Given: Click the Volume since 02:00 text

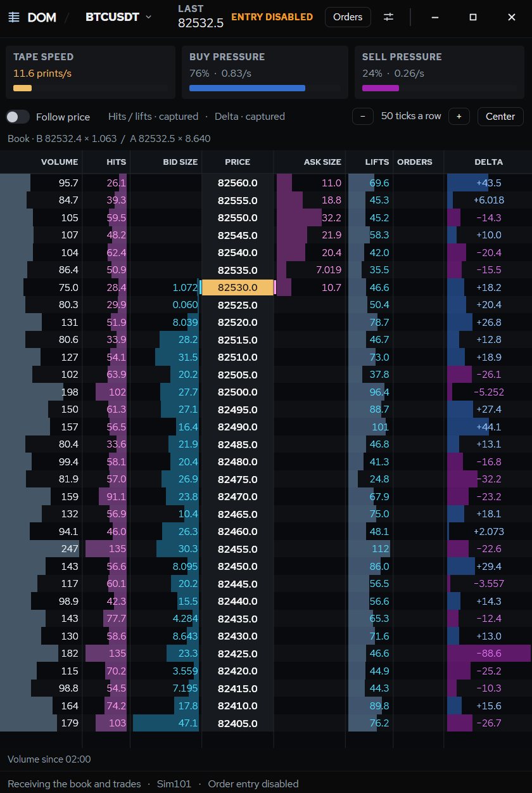Looking at the screenshot, I should tap(49, 759).
